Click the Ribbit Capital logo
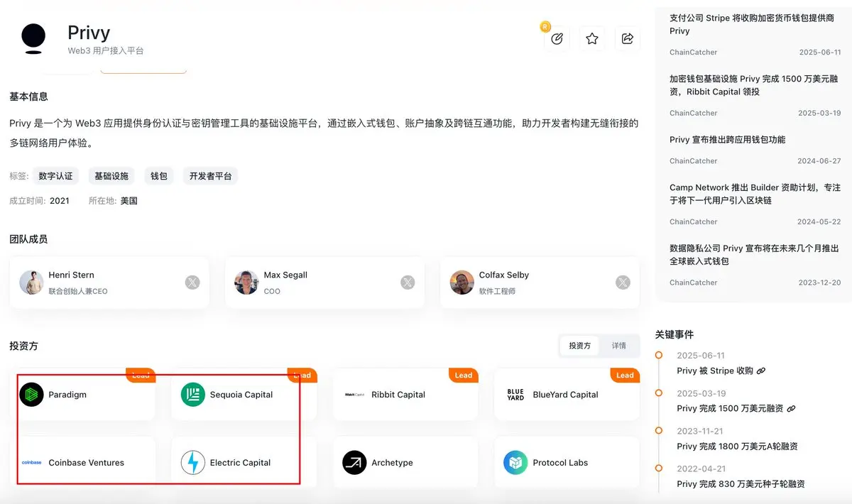 pyautogui.click(x=354, y=395)
